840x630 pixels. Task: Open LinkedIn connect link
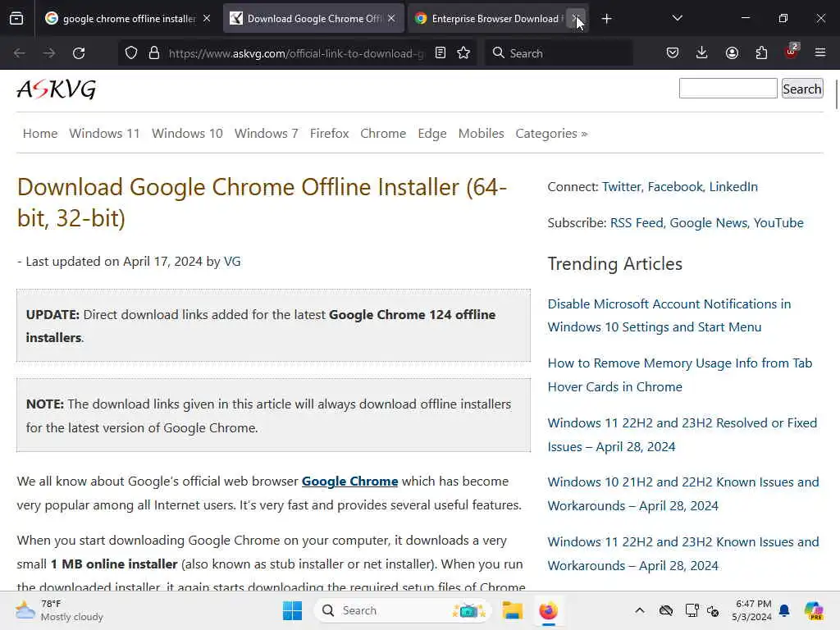point(733,186)
